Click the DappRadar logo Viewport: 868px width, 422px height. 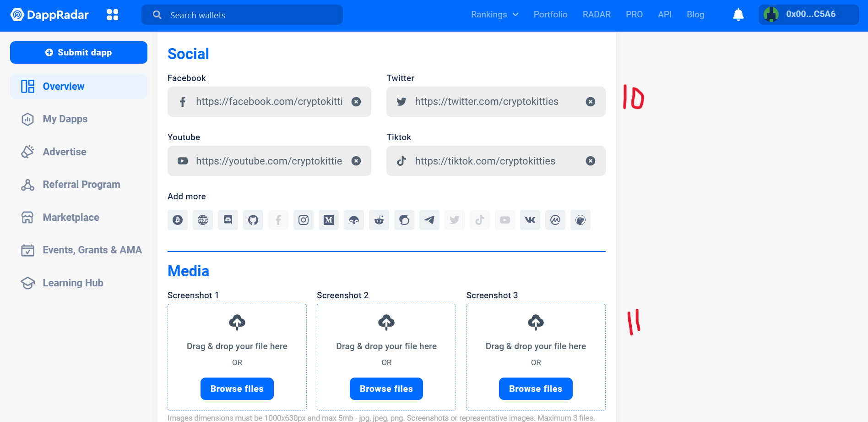pos(49,15)
